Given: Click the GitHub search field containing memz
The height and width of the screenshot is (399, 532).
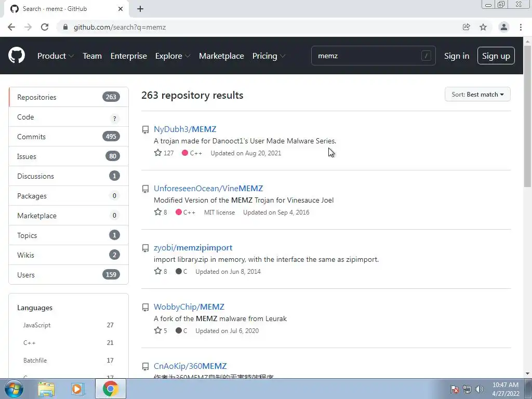Looking at the screenshot, I should [373, 56].
